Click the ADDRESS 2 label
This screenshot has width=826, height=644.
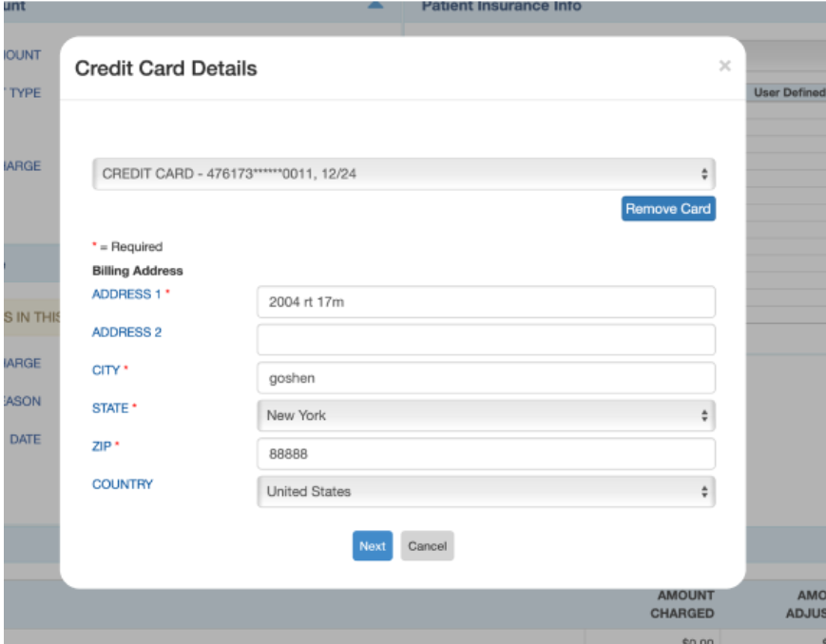121,332
